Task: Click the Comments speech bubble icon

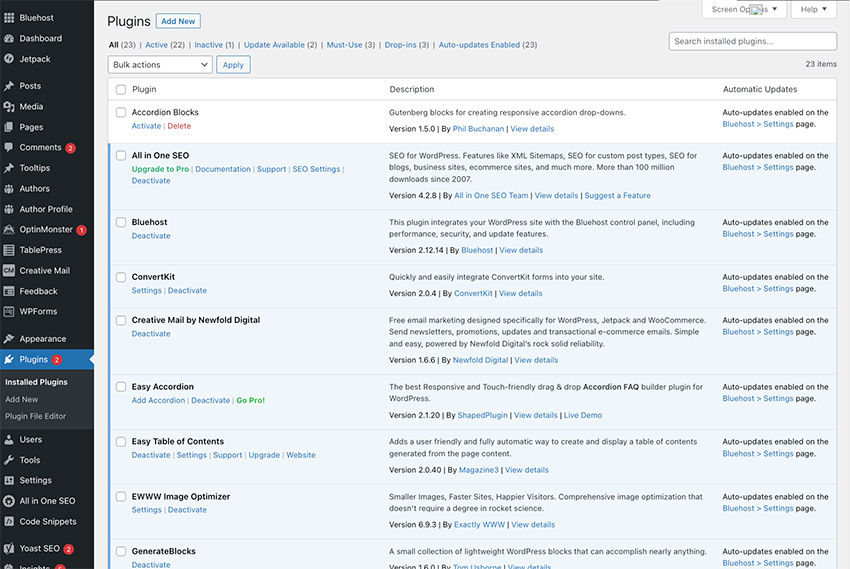Action: tap(9, 148)
